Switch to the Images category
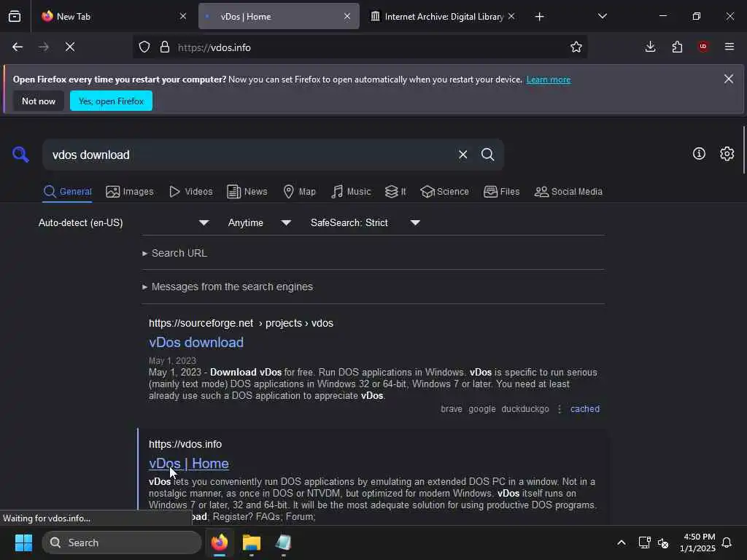This screenshot has height=560, width=747. (x=130, y=192)
